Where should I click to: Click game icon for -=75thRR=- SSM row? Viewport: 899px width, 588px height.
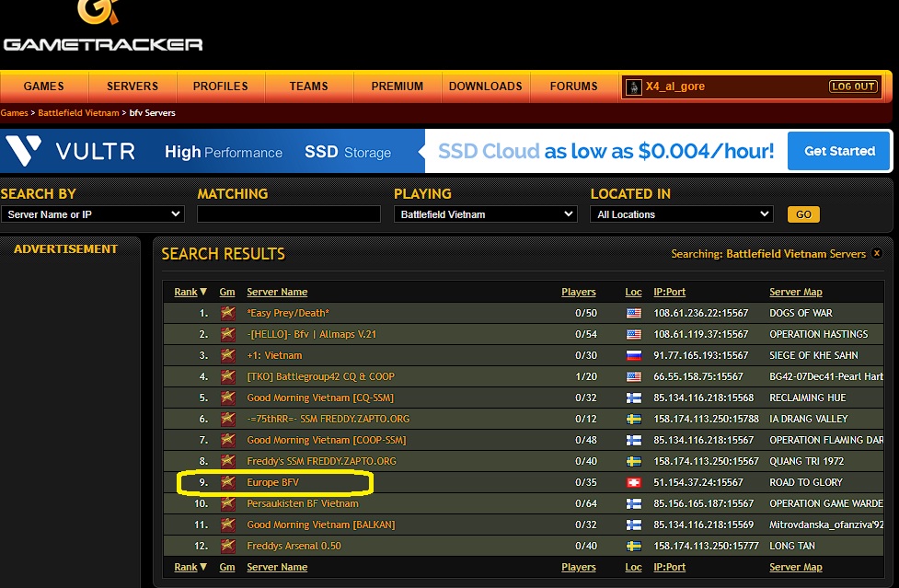click(227, 419)
